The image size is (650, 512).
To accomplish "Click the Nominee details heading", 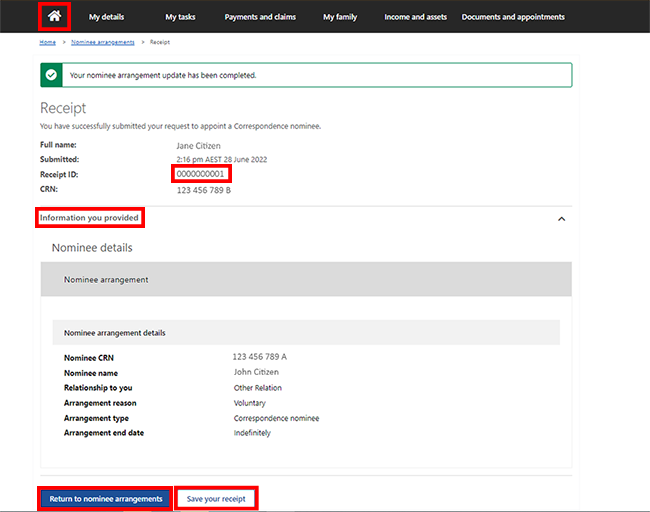I will (92, 248).
